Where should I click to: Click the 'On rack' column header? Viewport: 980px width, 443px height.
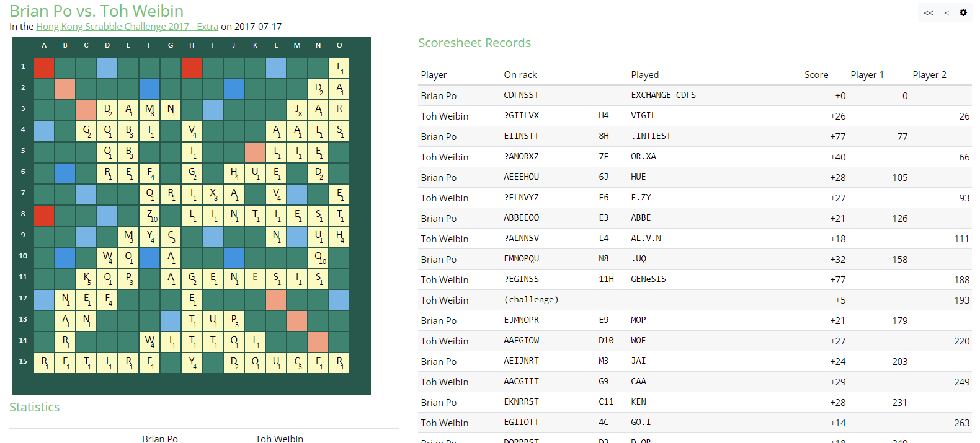[520, 74]
